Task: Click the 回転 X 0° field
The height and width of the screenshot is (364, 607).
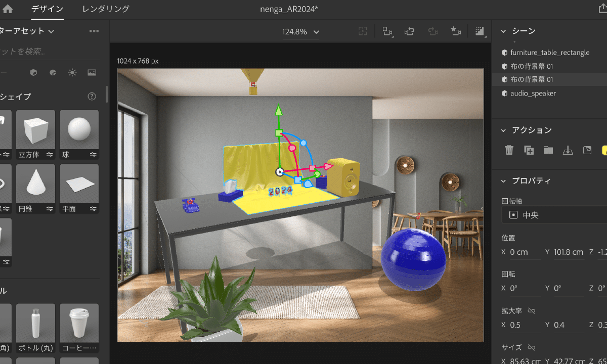Action: click(x=525, y=288)
